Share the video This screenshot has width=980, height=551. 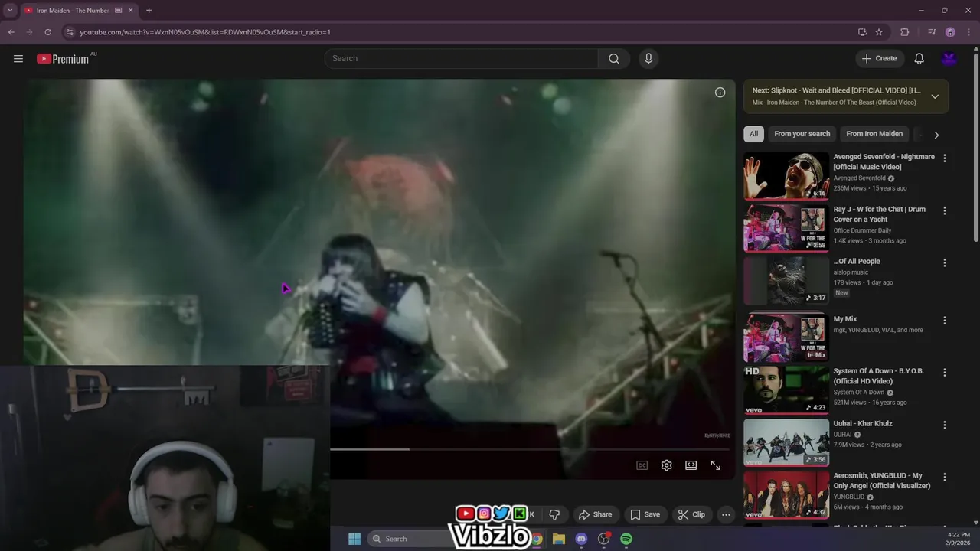pyautogui.click(x=595, y=514)
